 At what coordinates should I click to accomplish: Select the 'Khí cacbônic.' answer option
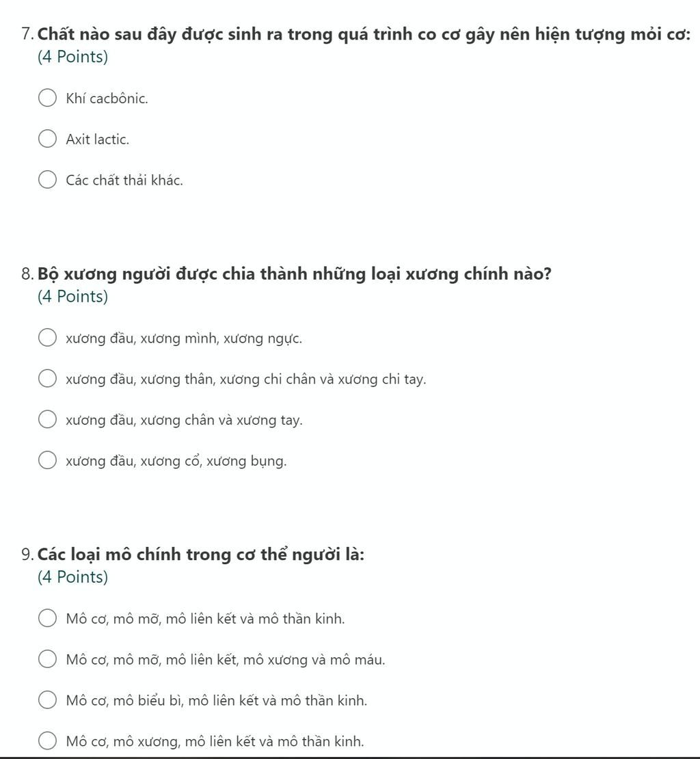click(x=47, y=98)
